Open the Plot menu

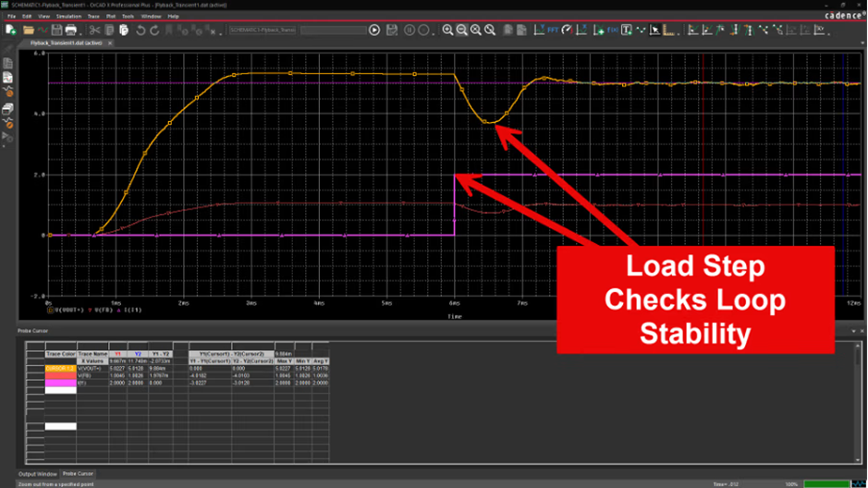[x=111, y=17]
